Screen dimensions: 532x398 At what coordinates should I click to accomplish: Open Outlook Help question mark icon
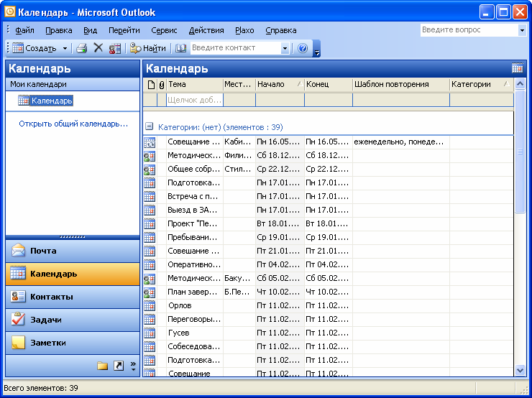coord(302,48)
